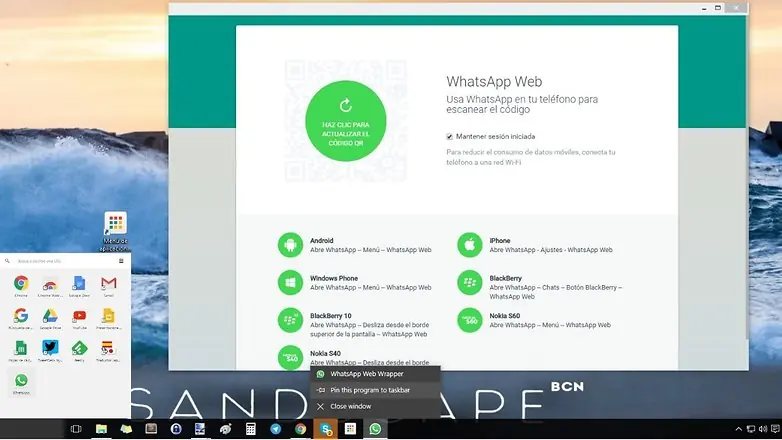Open the launcher menu icon beside search

coord(121,261)
